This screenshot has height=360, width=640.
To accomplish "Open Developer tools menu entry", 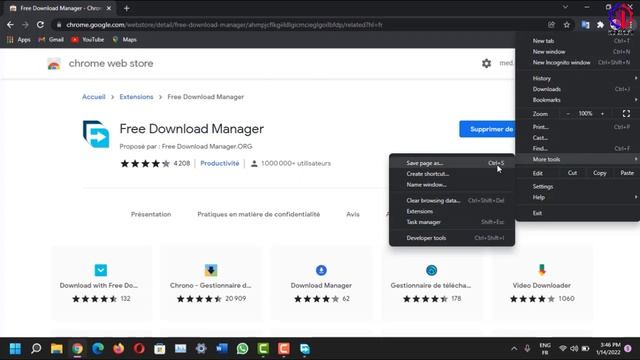I will click(452, 238).
